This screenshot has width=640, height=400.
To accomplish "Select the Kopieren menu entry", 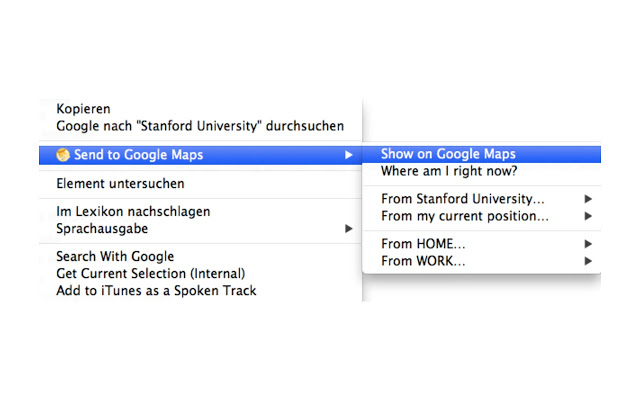I will coord(200,109).
